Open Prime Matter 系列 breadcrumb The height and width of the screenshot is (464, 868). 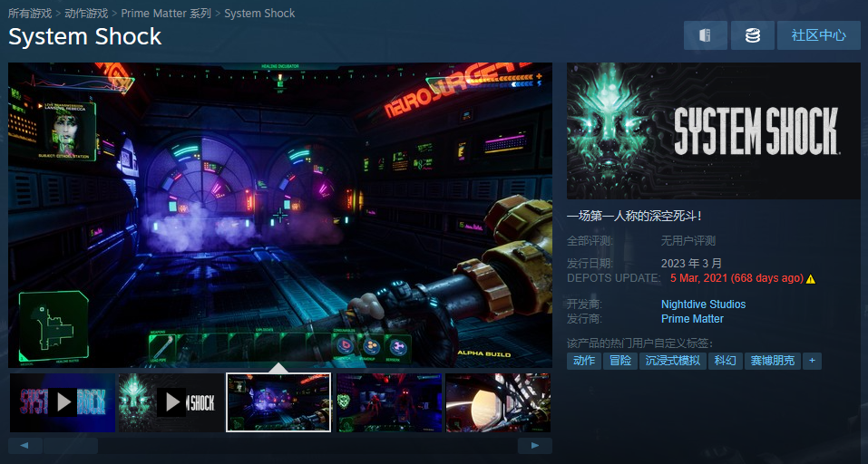pyautogui.click(x=166, y=14)
